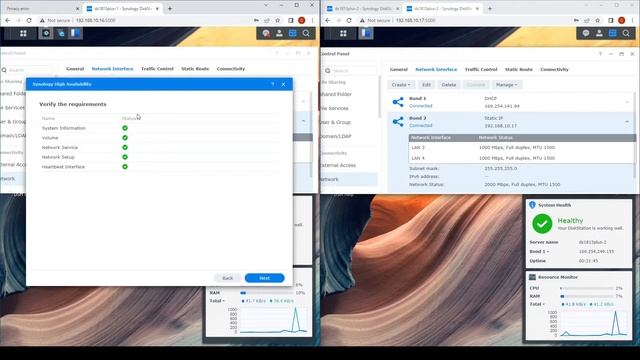Screen dimensions: 640x360
Task: Open Connectivity tab in right window
Action: pyautogui.click(x=555, y=69)
